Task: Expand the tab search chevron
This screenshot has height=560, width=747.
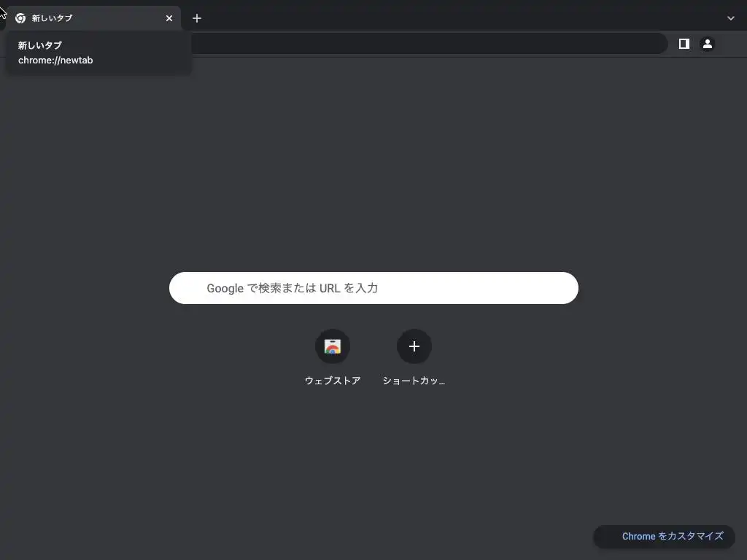Action: pyautogui.click(x=731, y=18)
